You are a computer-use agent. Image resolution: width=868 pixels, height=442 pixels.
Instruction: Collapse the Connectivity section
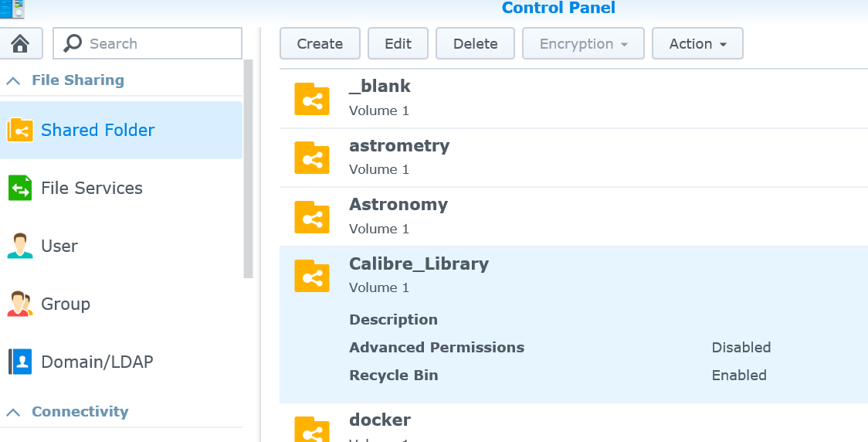coord(14,412)
